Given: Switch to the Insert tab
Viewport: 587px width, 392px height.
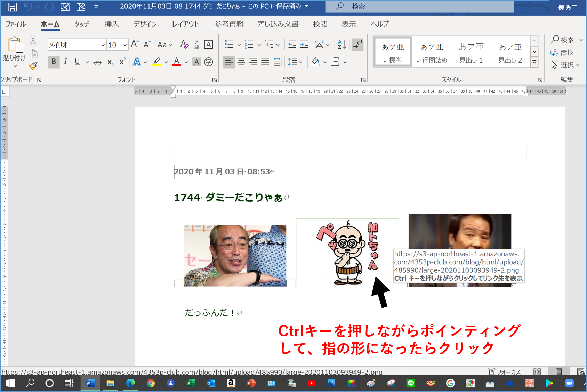Looking at the screenshot, I should [112, 24].
